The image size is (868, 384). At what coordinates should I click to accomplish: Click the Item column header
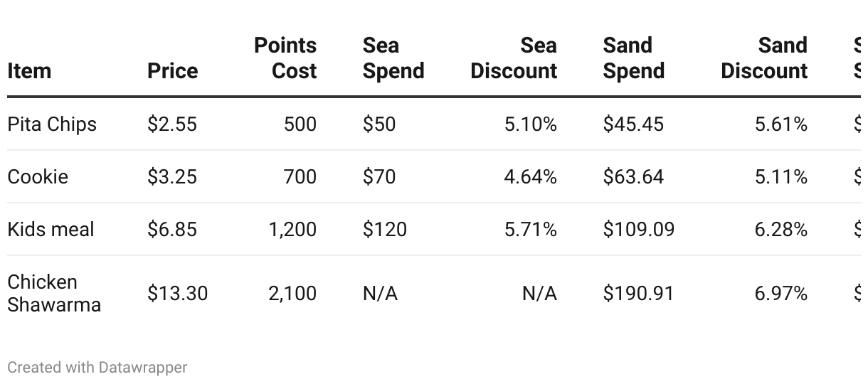point(29,71)
